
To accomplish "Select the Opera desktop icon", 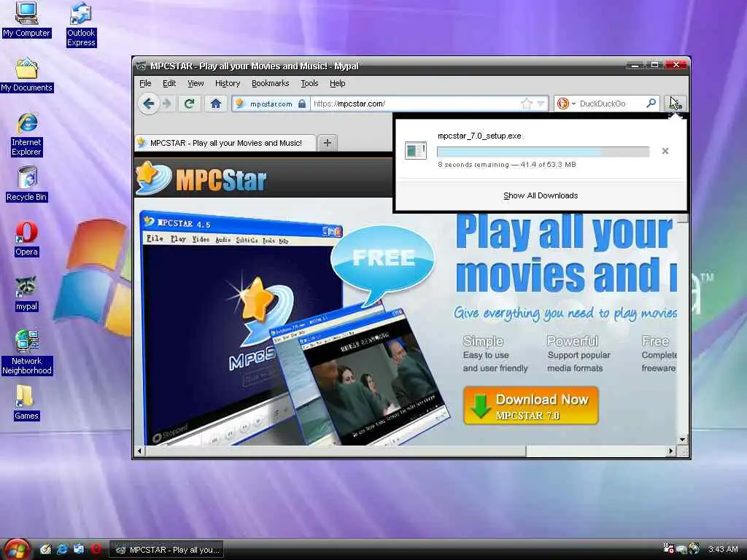I will (x=26, y=239).
